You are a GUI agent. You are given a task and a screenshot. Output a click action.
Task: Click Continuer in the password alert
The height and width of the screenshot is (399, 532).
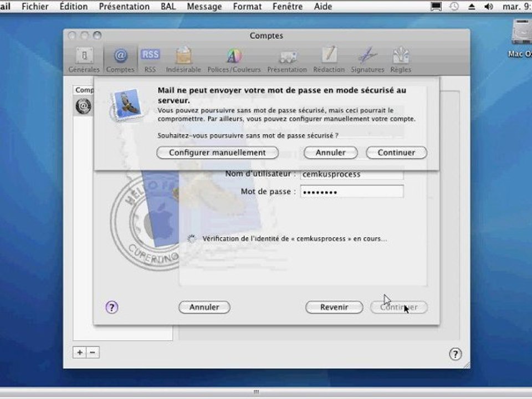pyautogui.click(x=396, y=153)
